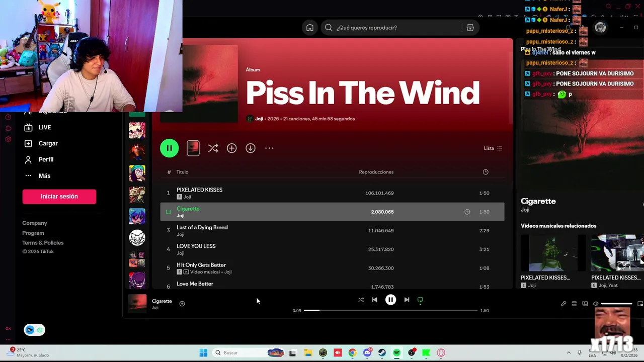This screenshot has height=362, width=644.
Task: Open OBS Studio from the taskbar
Action: click(x=412, y=353)
